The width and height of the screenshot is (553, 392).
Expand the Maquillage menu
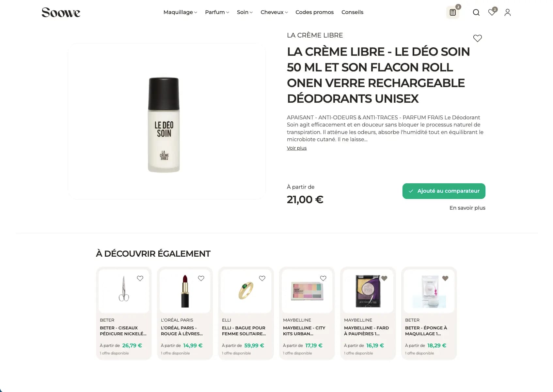click(x=180, y=12)
